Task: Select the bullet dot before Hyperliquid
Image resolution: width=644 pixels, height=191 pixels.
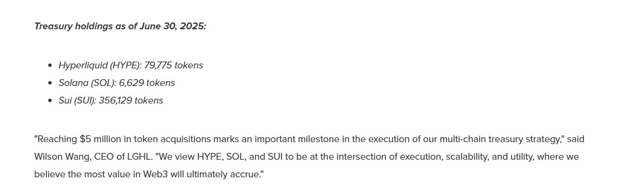Action: point(50,65)
